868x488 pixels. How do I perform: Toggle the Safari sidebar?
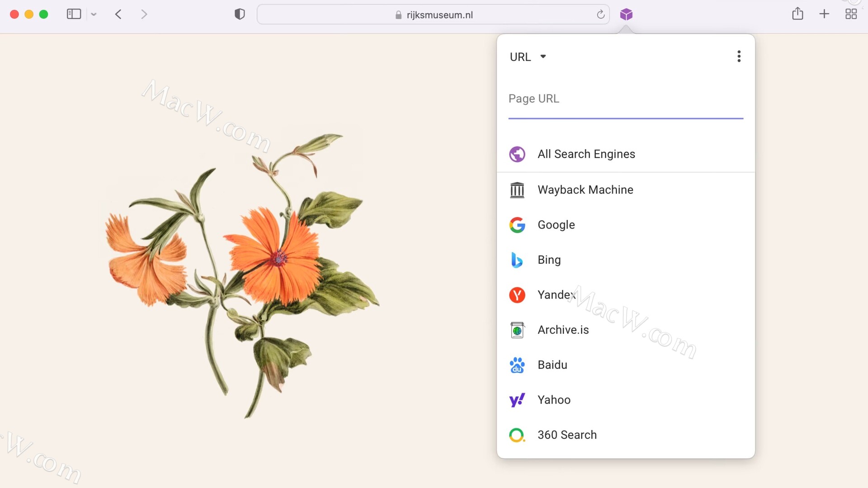pos(74,14)
